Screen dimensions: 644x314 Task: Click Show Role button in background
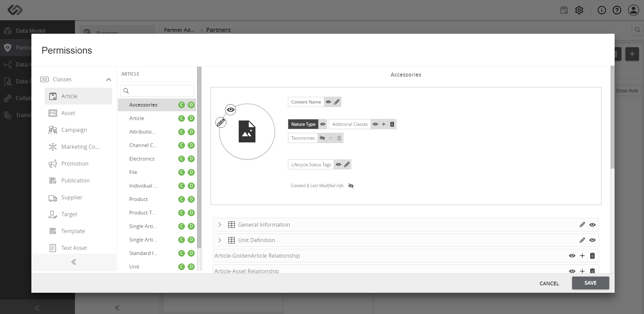[x=627, y=91]
